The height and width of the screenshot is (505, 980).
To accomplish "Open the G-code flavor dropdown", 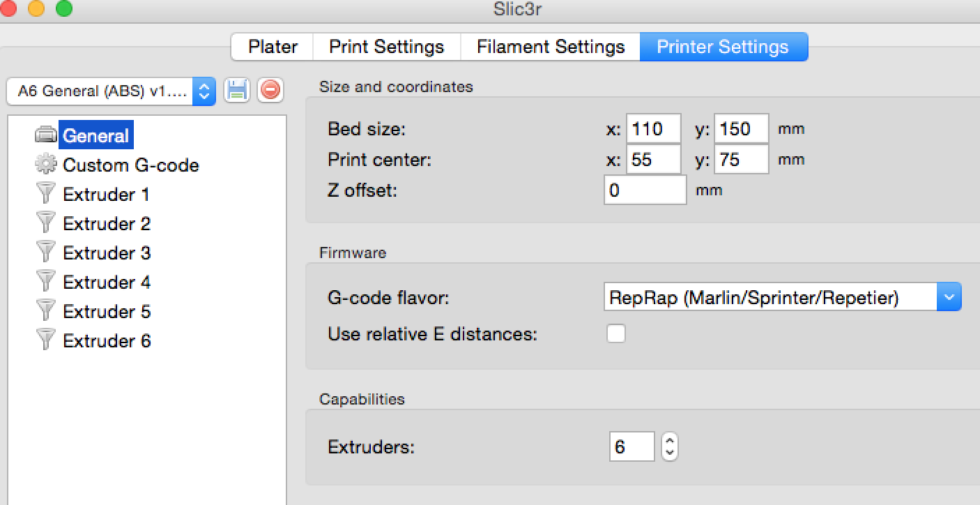I will point(781,298).
